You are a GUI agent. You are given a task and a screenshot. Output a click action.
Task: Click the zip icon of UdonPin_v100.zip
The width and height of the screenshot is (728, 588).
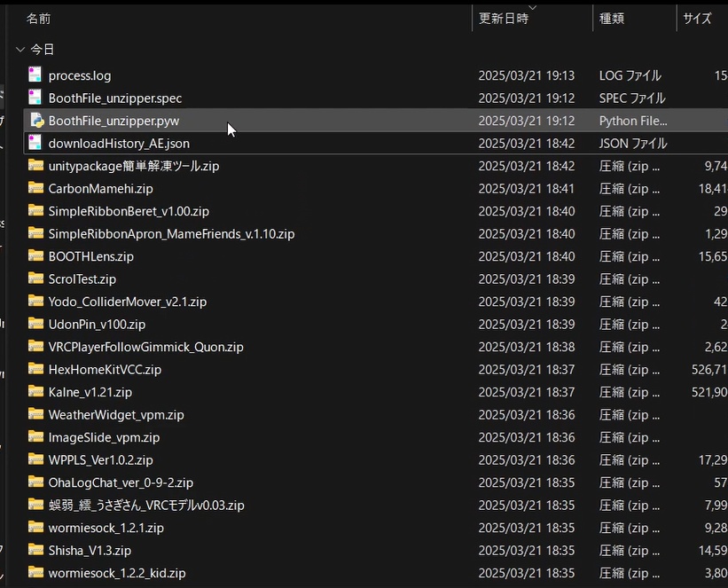(x=35, y=323)
